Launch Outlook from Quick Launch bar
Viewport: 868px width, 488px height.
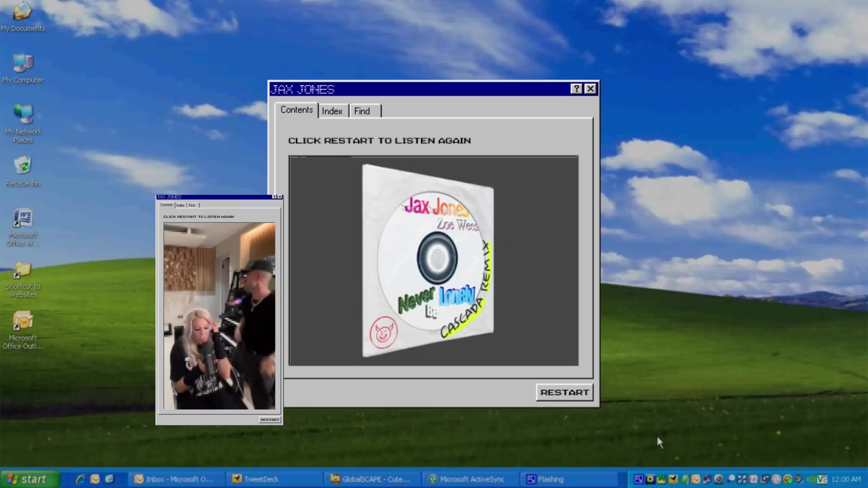(x=95, y=479)
